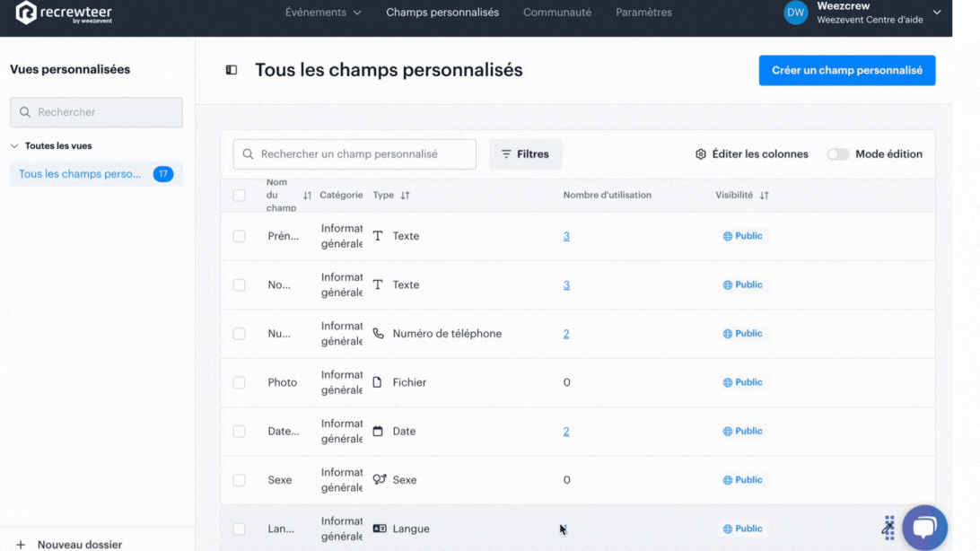Open usage count 2 in Date... row

pyautogui.click(x=566, y=431)
